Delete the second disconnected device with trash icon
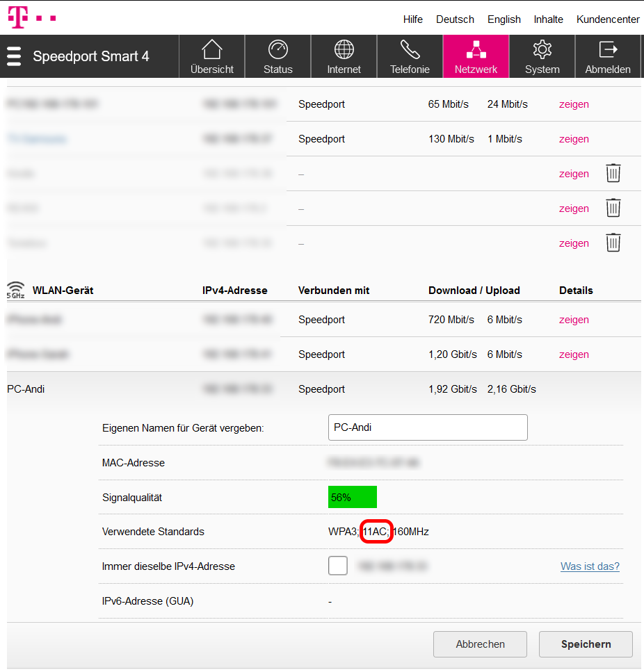This screenshot has width=644, height=670. 613,208
